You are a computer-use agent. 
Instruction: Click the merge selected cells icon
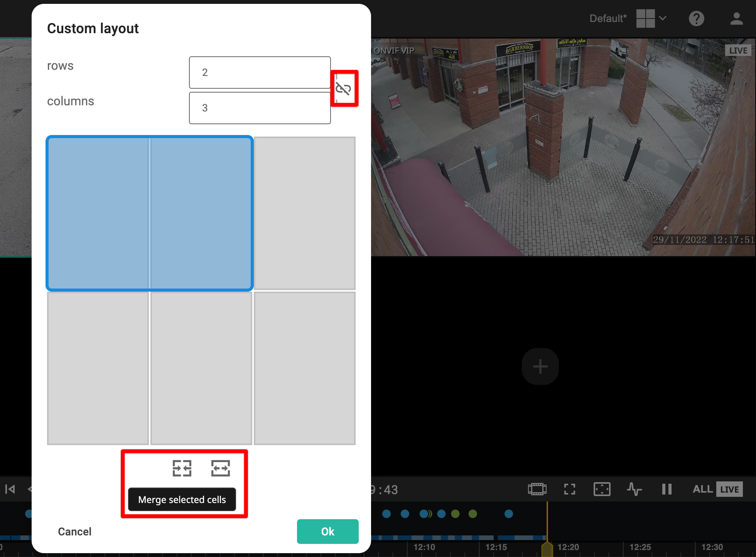182,468
